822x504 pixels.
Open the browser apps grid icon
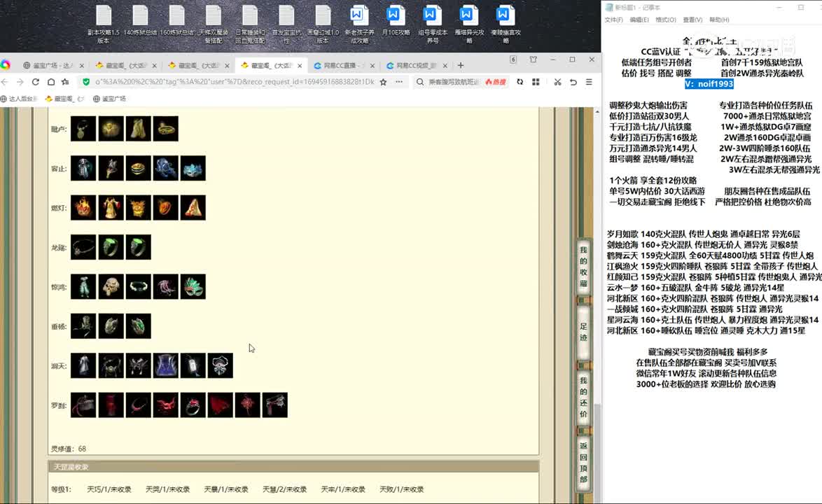coord(536,82)
